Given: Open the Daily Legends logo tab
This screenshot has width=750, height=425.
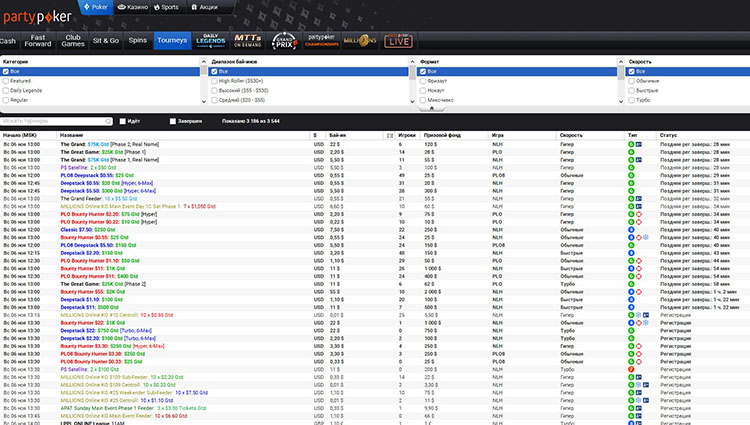Looking at the screenshot, I should (x=210, y=41).
